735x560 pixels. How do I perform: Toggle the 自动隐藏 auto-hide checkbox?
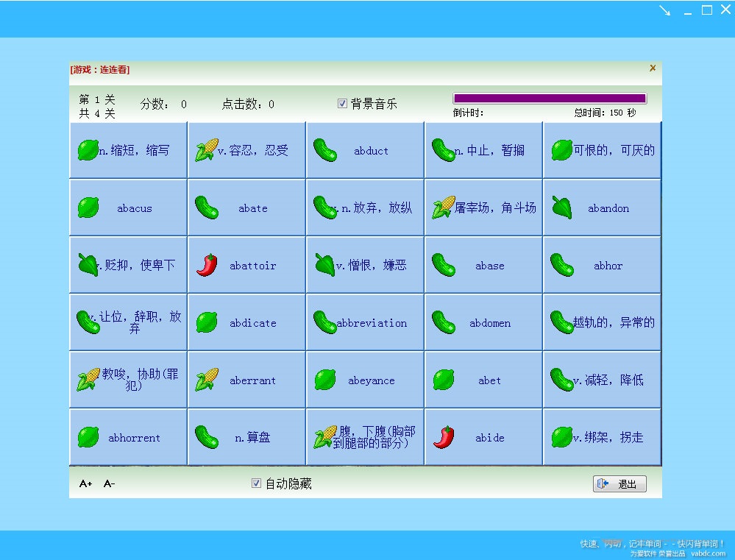click(256, 483)
